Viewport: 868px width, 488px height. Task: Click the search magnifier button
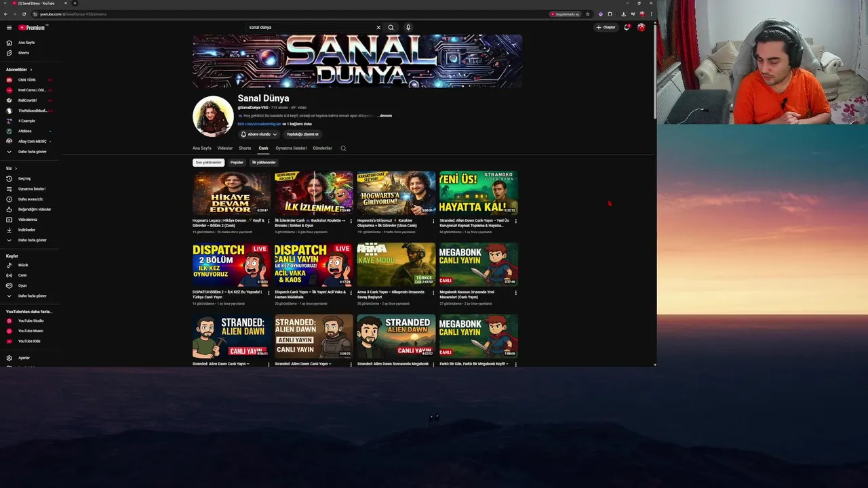391,28
